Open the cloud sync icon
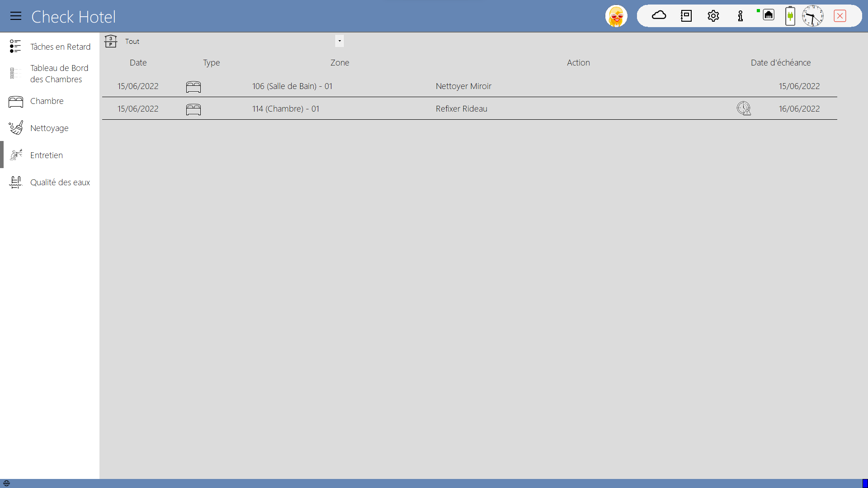 (x=659, y=16)
